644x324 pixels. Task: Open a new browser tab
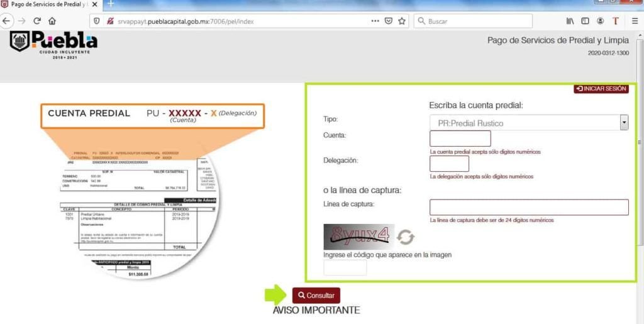point(111,4)
